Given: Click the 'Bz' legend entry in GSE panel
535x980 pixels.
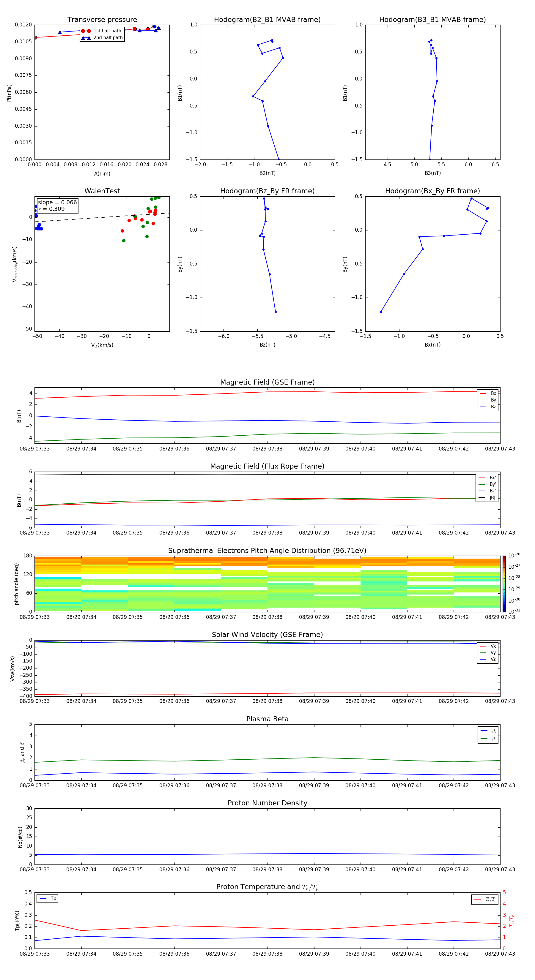Looking at the screenshot, I should [488, 407].
